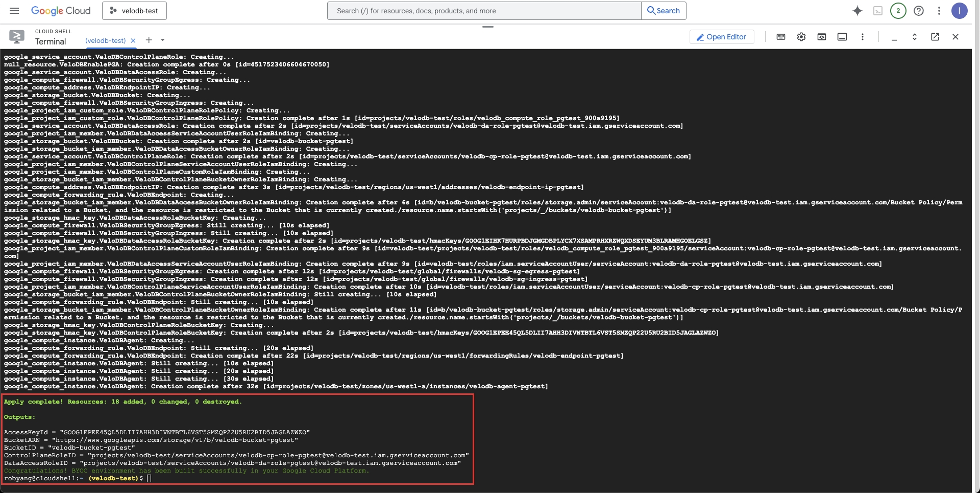Focus the resources search input field
The image size is (980, 493).
[484, 11]
